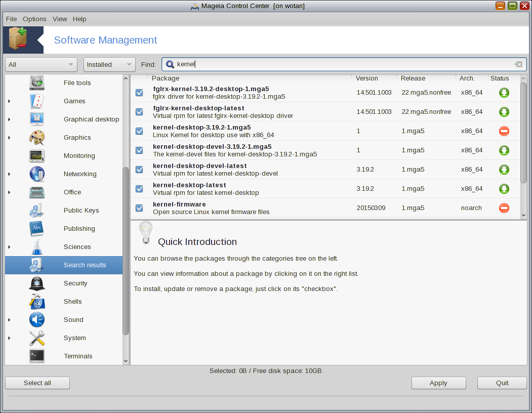Screen dimensions: 532x413
Task: Open the View menu
Action: tap(60, 19)
